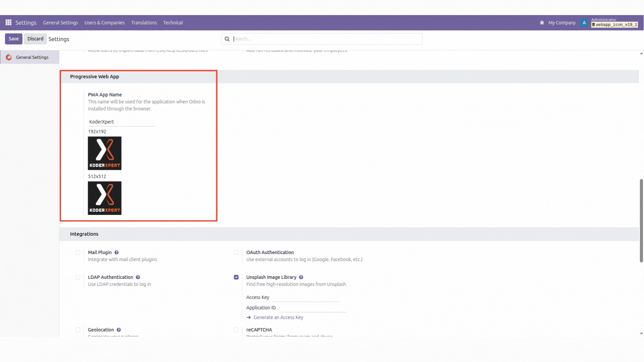Click the Unsplash Application ID field
Image resolution: width=644 pixels, height=362 pixels.
point(312,308)
